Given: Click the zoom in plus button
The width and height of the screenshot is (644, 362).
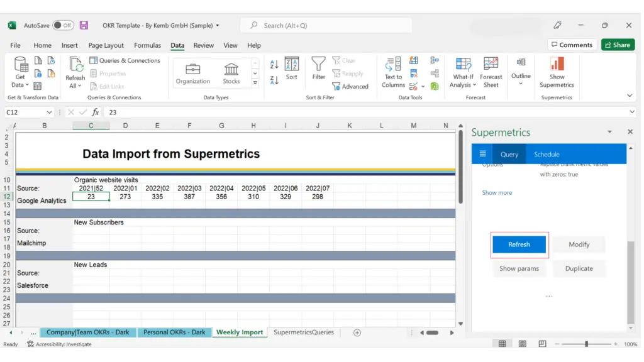Looking at the screenshot, I should point(615,344).
